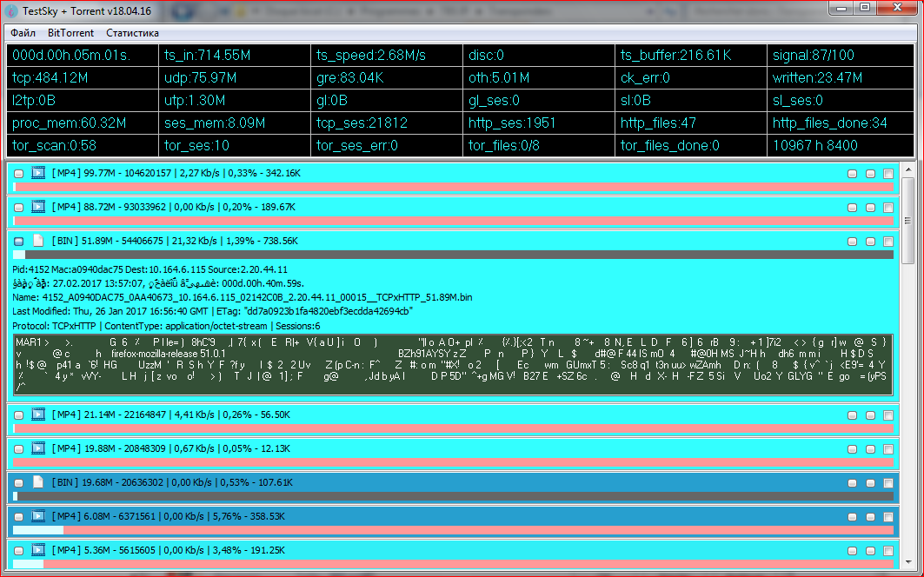
Task: Tick the square checkbox at right of 99.77M row
Action: (x=887, y=174)
